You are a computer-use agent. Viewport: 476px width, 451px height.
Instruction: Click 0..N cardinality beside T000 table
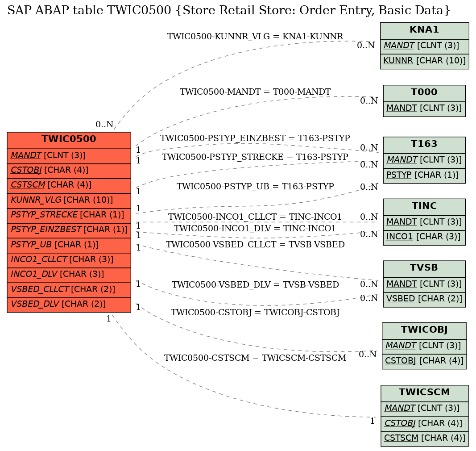tap(369, 101)
